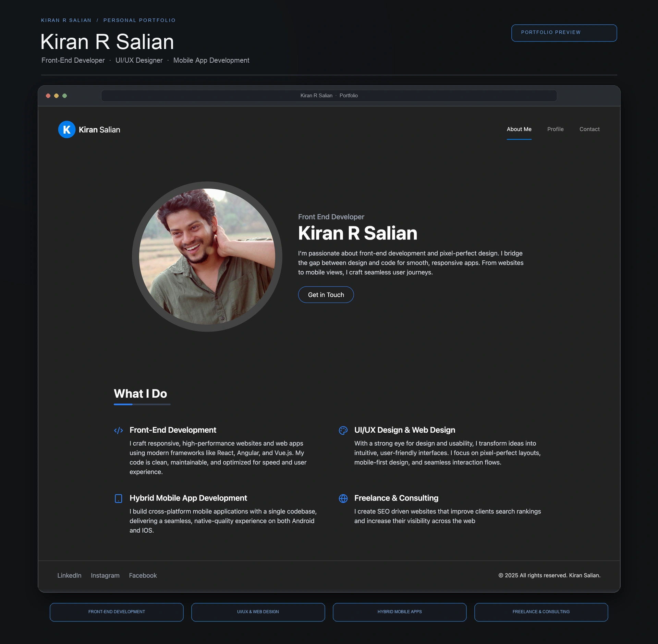Click the green dot in the mock browser bar
658x644 pixels.
(64, 96)
